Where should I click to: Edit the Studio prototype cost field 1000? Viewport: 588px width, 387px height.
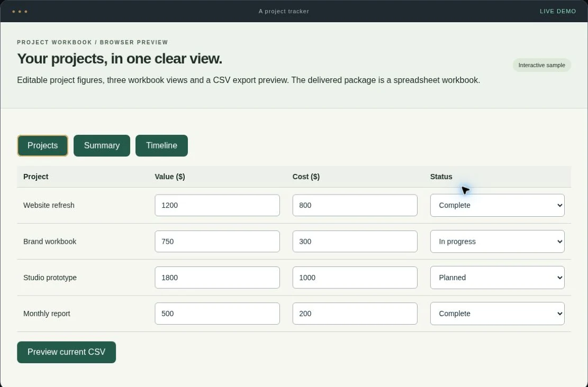pyautogui.click(x=355, y=278)
